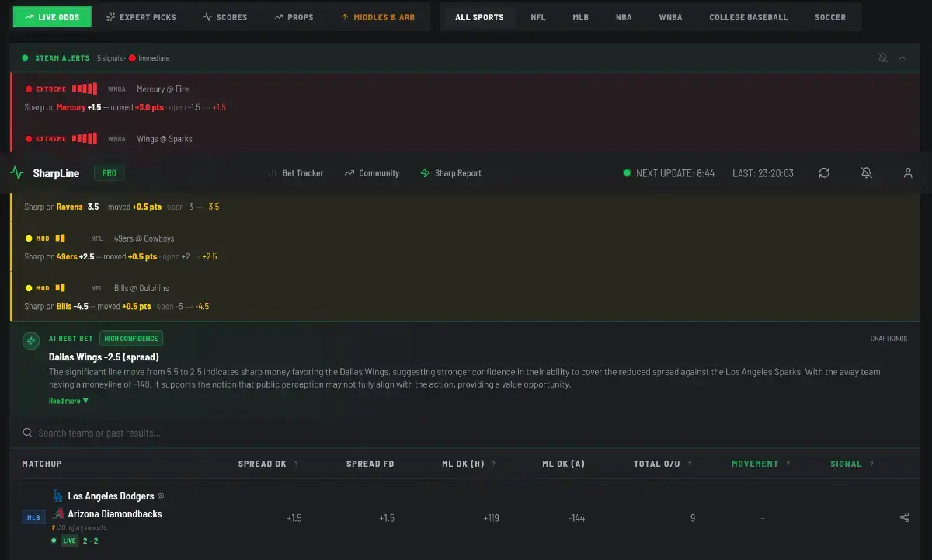Filter odds by College Baseball
This screenshot has height=560, width=932.
click(748, 17)
